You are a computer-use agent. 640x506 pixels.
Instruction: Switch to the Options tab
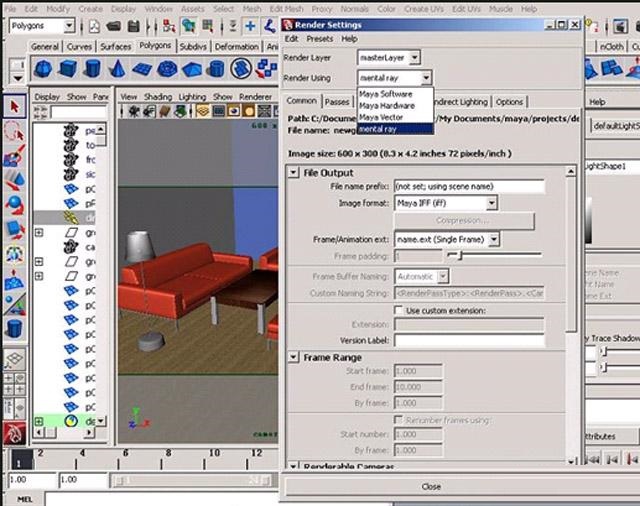pyautogui.click(x=509, y=102)
